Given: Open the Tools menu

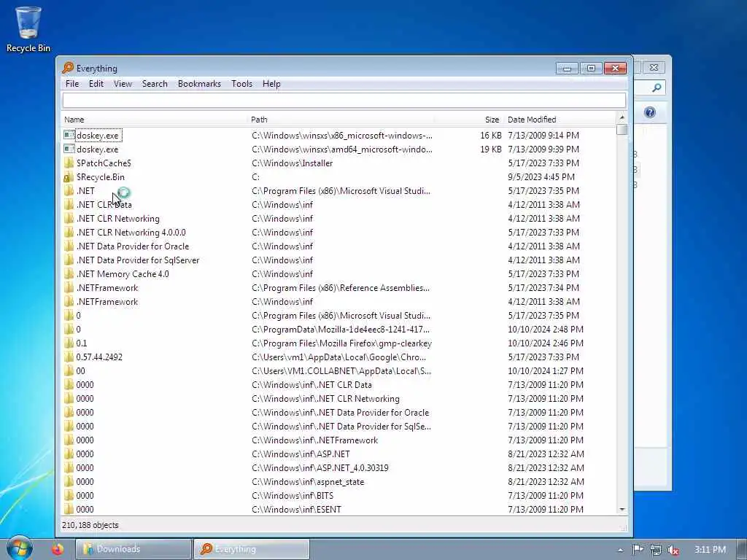Looking at the screenshot, I should (x=241, y=84).
